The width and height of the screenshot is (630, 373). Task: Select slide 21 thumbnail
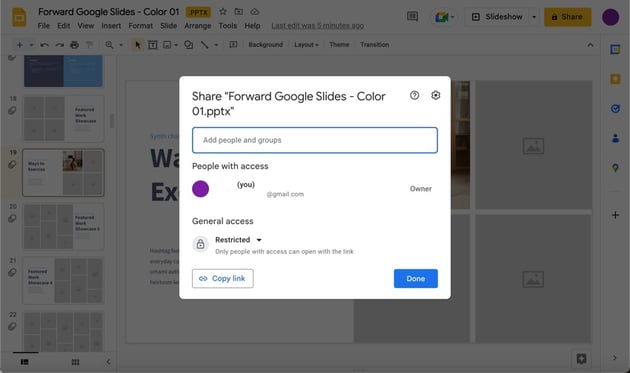click(x=63, y=280)
